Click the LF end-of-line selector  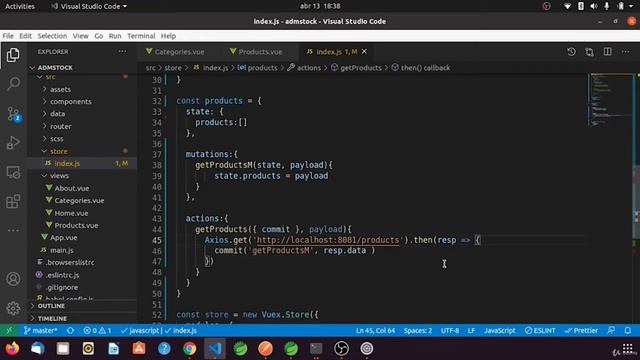click(471, 330)
